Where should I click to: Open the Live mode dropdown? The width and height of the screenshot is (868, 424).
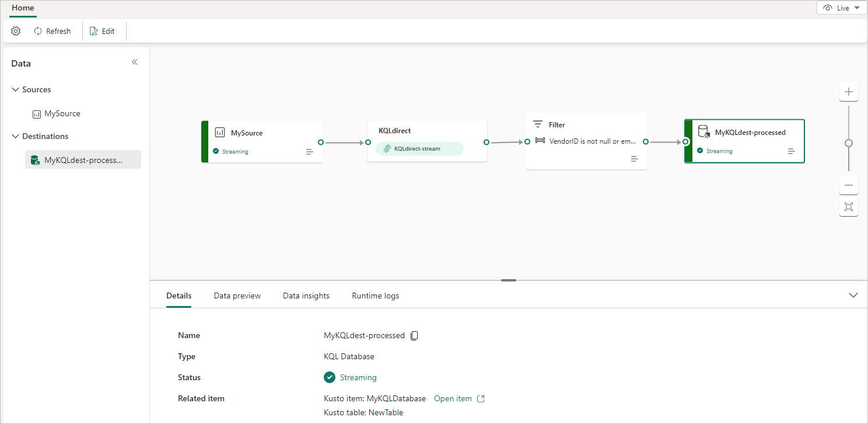(842, 8)
